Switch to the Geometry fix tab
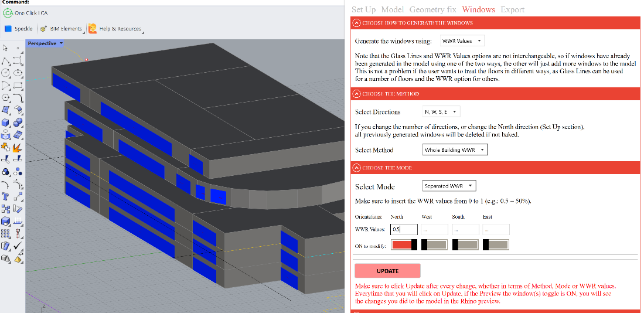 coord(432,9)
